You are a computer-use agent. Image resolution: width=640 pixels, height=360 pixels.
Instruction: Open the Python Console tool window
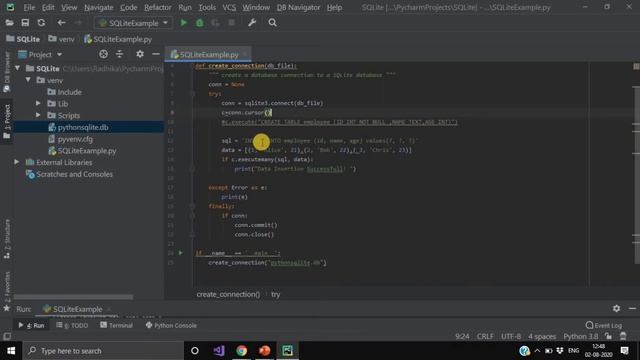[x=171, y=325]
